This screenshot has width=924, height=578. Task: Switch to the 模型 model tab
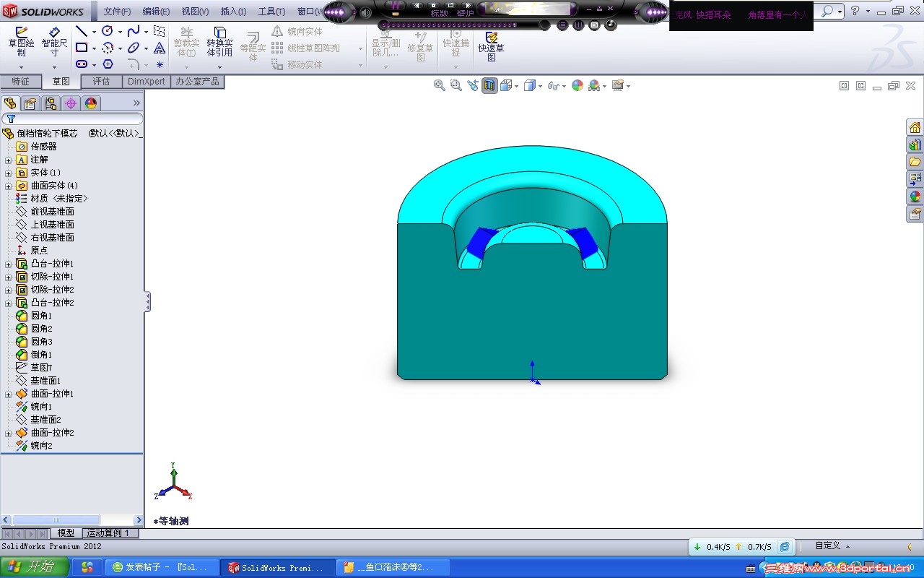66,533
